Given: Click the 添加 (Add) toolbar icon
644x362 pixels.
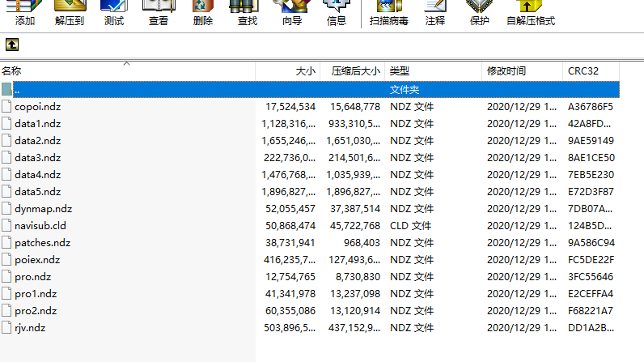Looking at the screenshot, I should point(25,13).
